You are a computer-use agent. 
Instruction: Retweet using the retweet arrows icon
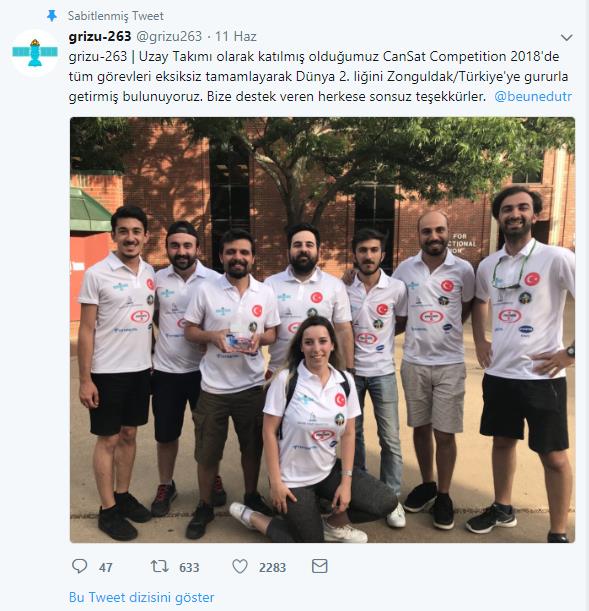[x=159, y=566]
